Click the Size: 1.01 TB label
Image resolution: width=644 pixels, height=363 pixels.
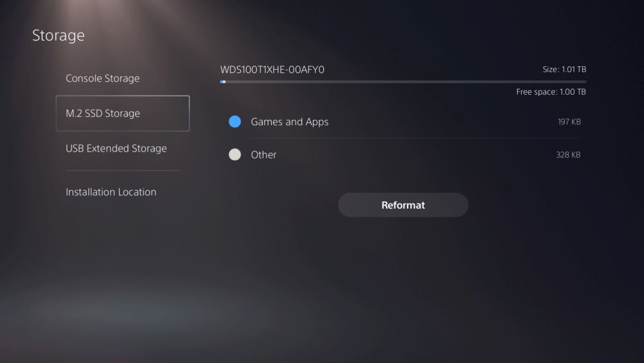pyautogui.click(x=564, y=70)
